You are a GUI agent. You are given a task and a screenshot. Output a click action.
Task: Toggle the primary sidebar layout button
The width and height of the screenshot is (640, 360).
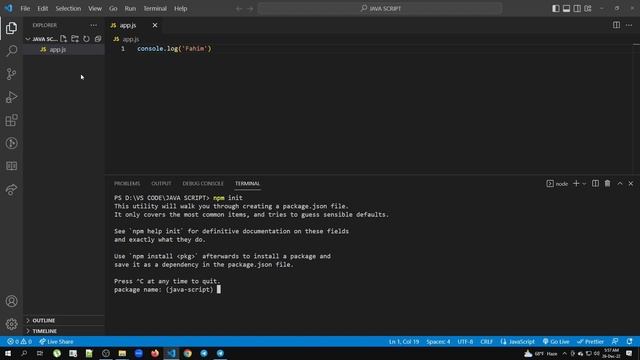(x=556, y=9)
